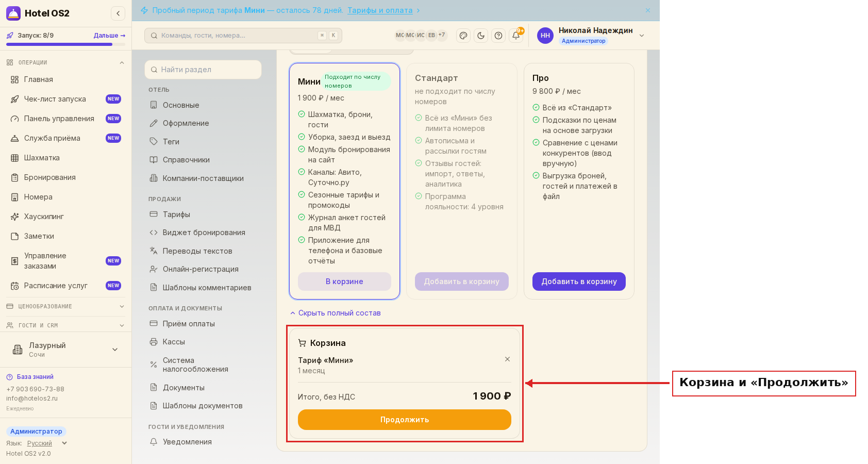Screen dimensions: 868x464
Task: Open the Тарифы и оплата link
Action: point(380,10)
